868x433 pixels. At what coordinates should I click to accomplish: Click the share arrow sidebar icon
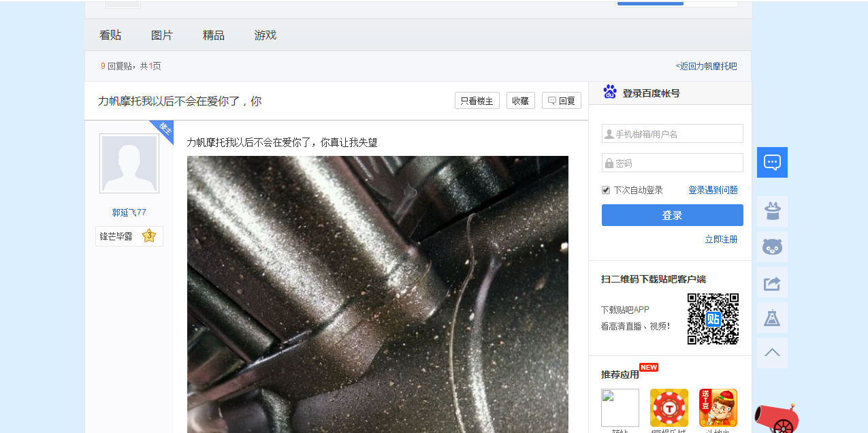pyautogui.click(x=772, y=282)
